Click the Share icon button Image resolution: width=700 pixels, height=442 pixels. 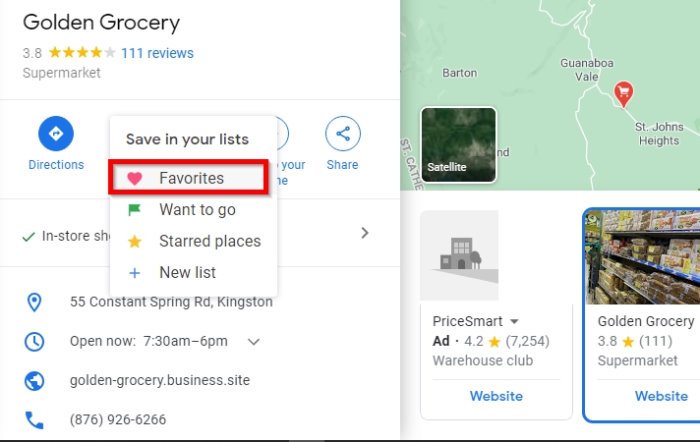coord(342,133)
